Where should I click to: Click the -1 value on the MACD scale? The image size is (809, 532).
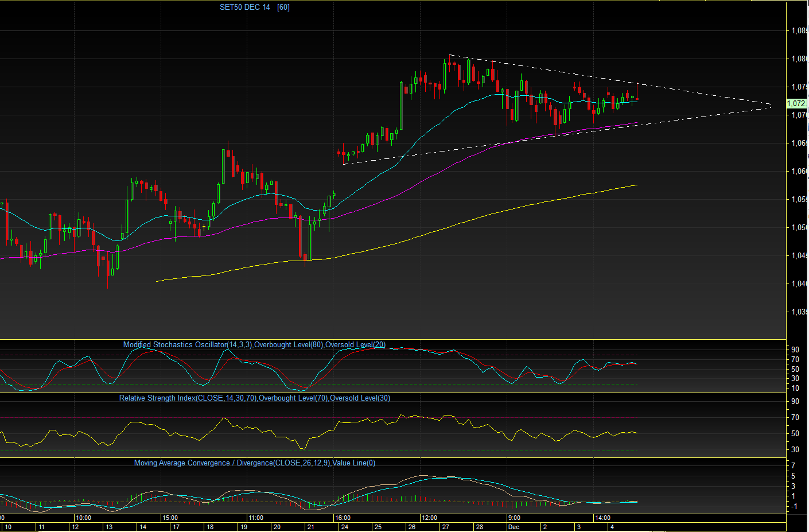[x=794, y=506]
